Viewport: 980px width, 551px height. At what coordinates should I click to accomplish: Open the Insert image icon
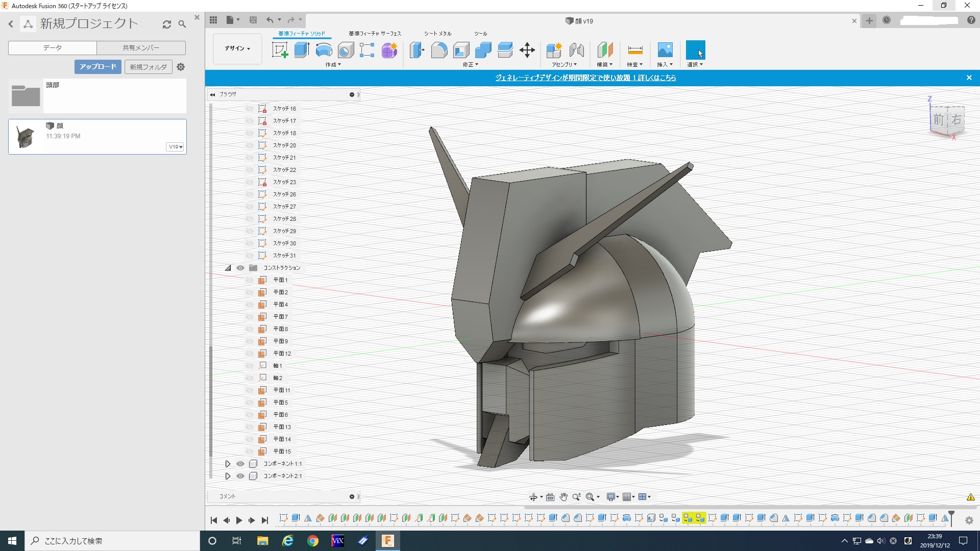point(665,50)
